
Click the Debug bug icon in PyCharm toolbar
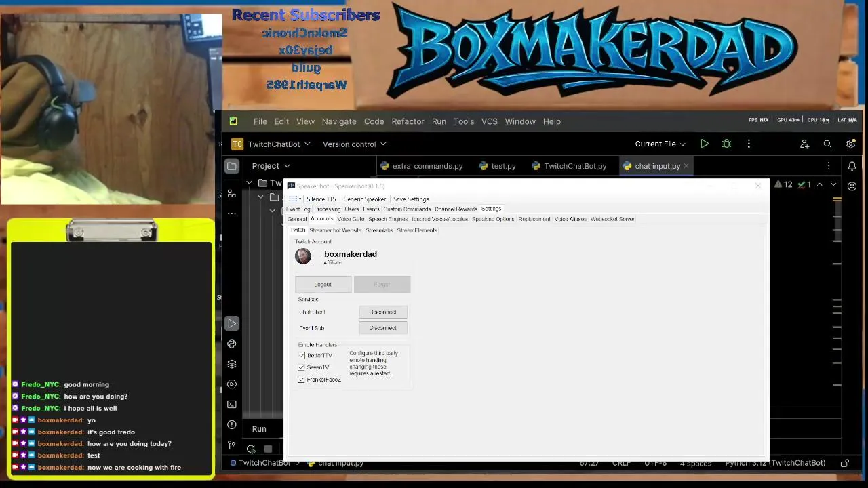pos(726,144)
